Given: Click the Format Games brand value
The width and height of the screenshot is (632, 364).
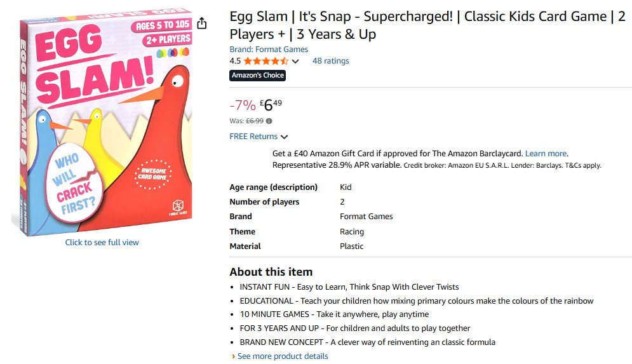Looking at the screenshot, I should click(366, 216).
